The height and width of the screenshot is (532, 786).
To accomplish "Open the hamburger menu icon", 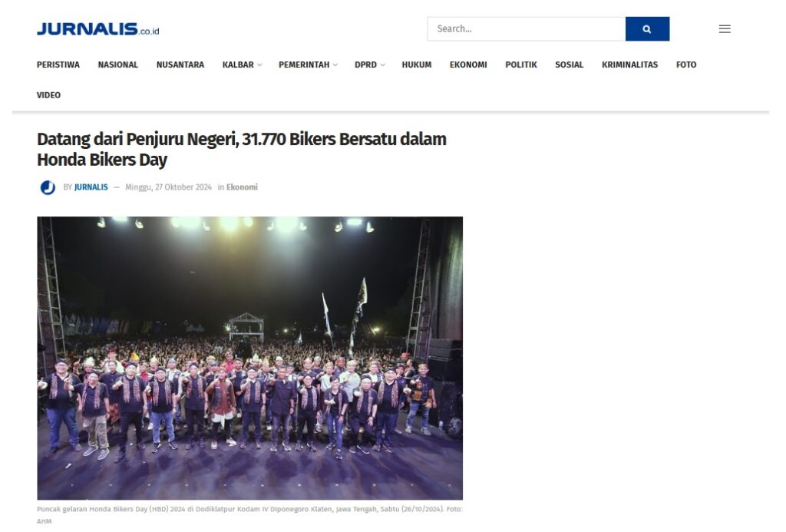I will click(725, 28).
